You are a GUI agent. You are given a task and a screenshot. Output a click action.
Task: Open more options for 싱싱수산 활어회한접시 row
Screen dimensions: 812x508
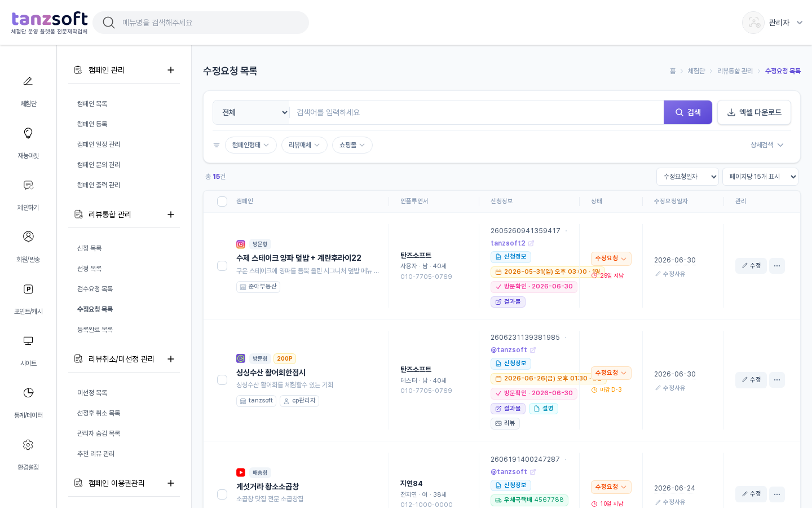tap(777, 380)
